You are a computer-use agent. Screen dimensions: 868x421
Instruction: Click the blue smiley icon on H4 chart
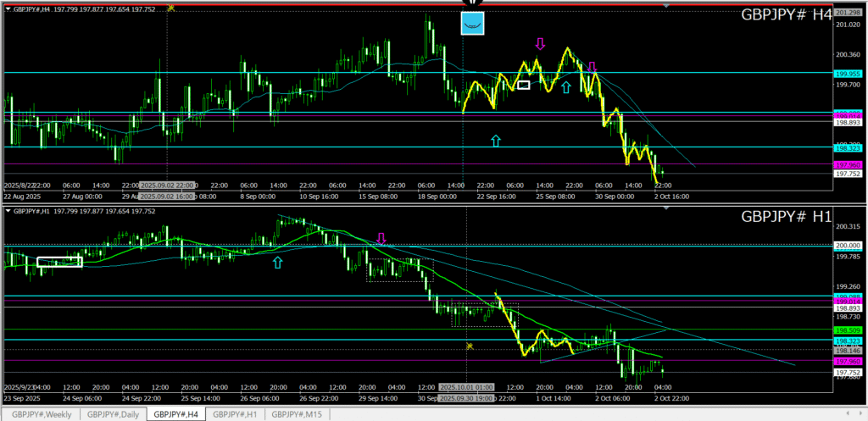pos(473,24)
